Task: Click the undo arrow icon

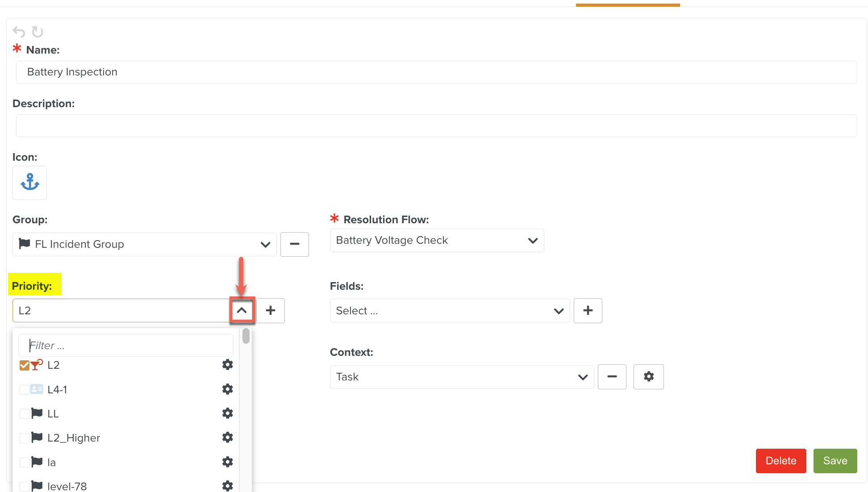Action: point(18,31)
